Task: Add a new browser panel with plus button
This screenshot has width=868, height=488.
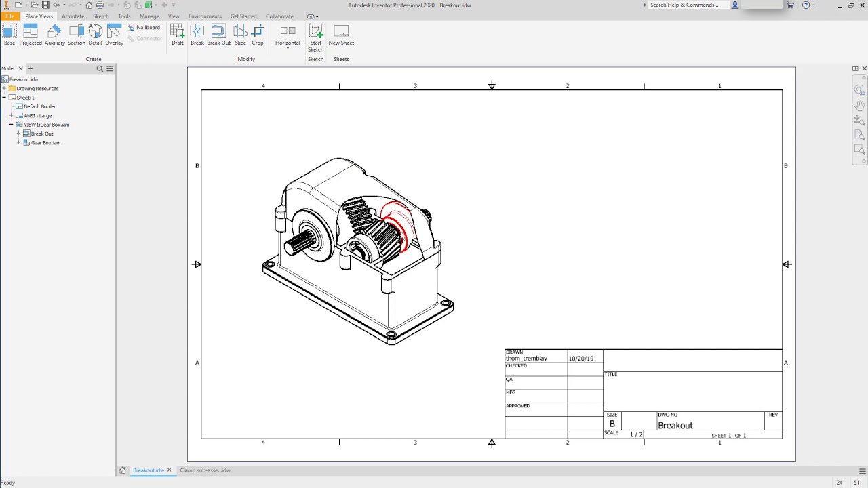Action: click(30, 68)
